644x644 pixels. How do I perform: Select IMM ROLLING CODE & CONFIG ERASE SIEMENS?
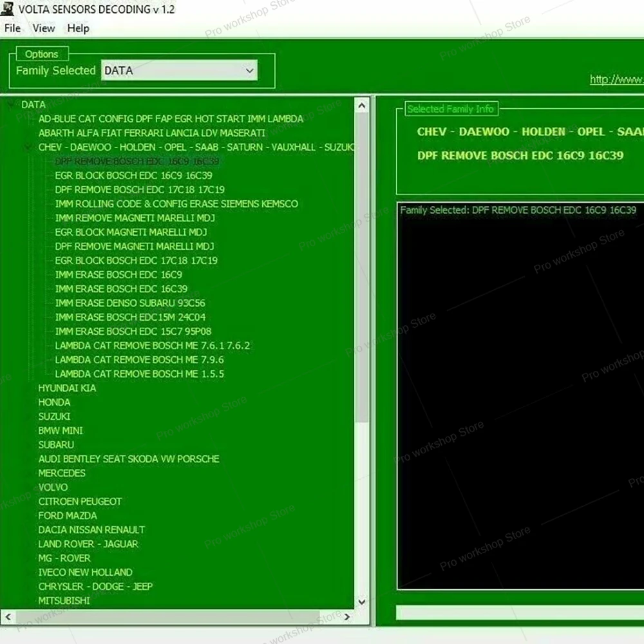(x=176, y=204)
